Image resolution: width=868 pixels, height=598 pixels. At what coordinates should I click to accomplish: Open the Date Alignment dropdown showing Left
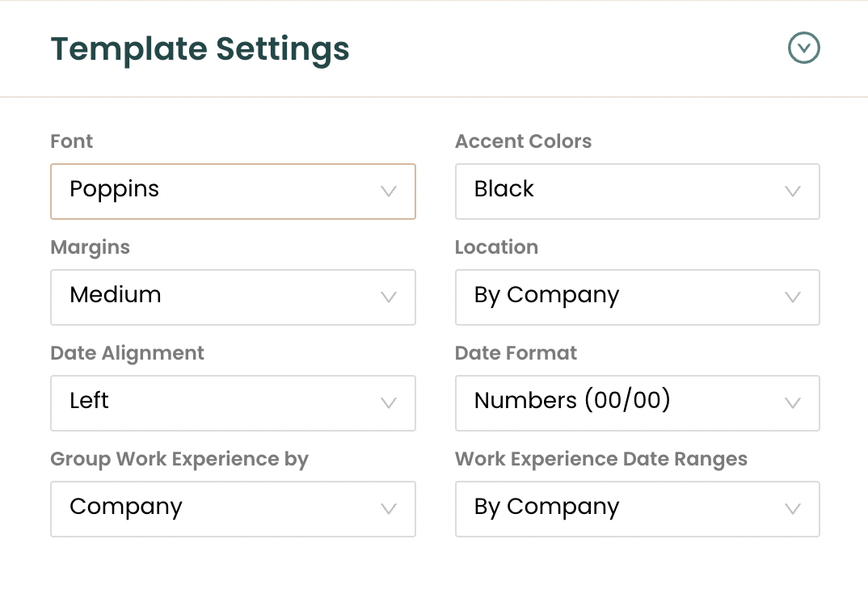point(233,403)
